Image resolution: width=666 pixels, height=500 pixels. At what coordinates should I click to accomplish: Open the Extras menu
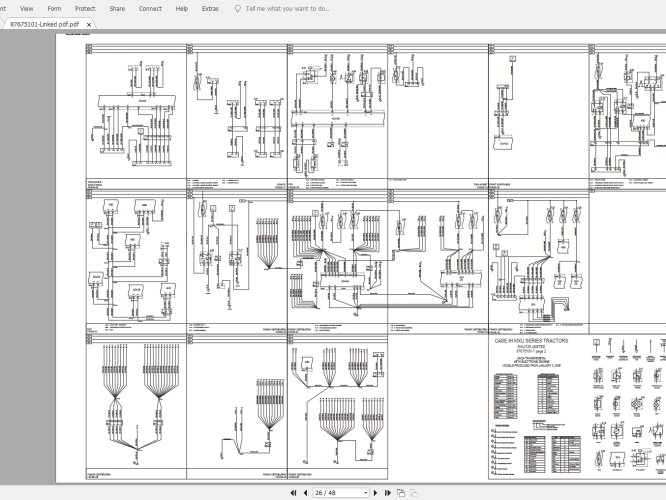210,7
